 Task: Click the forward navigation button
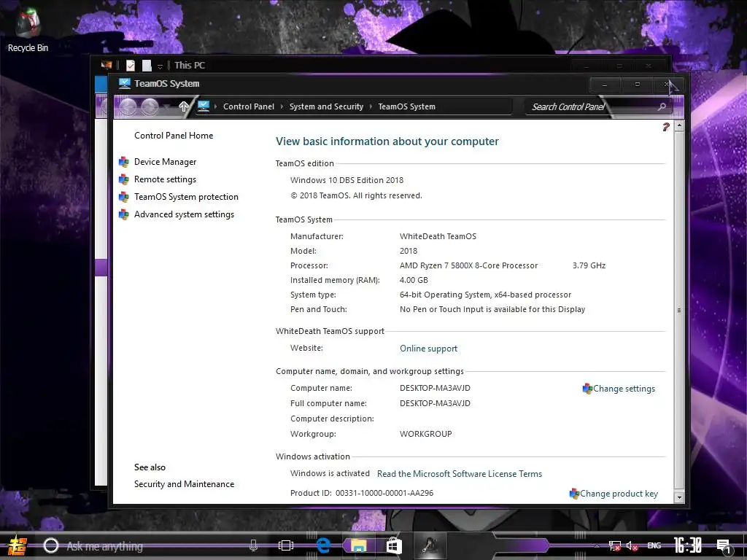(x=150, y=107)
